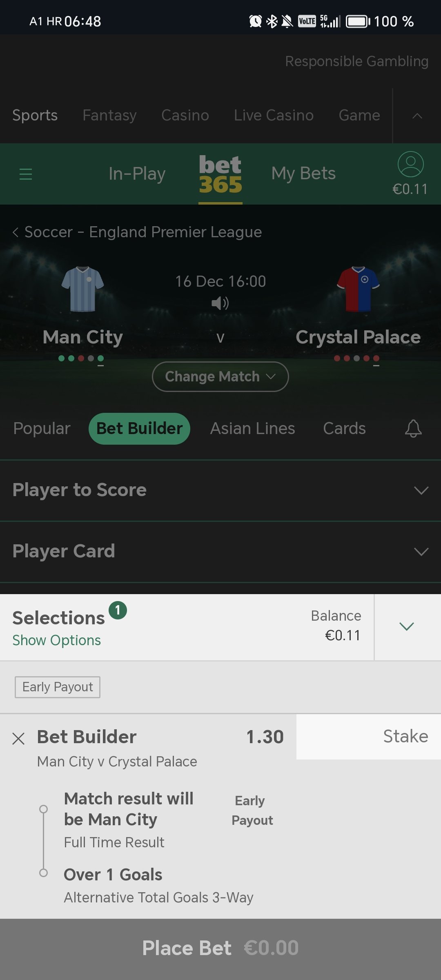Open the Change Match dropdown

[x=220, y=376]
